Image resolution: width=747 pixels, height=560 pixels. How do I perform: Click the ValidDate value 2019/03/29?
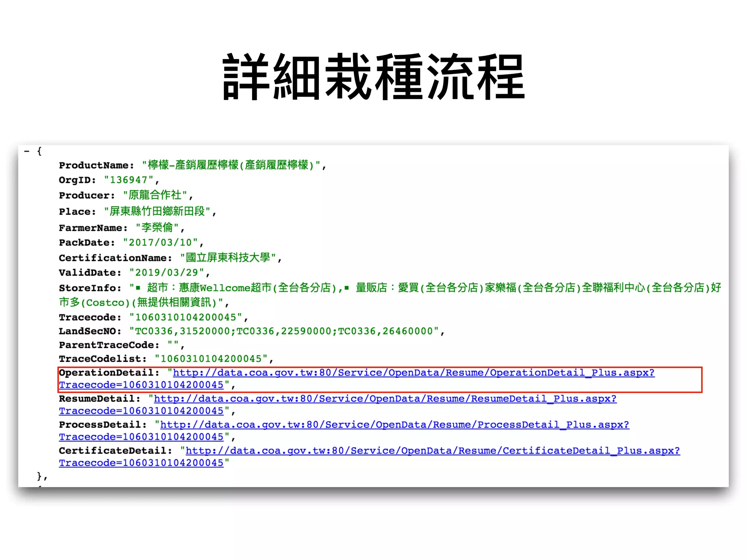pyautogui.click(x=167, y=273)
